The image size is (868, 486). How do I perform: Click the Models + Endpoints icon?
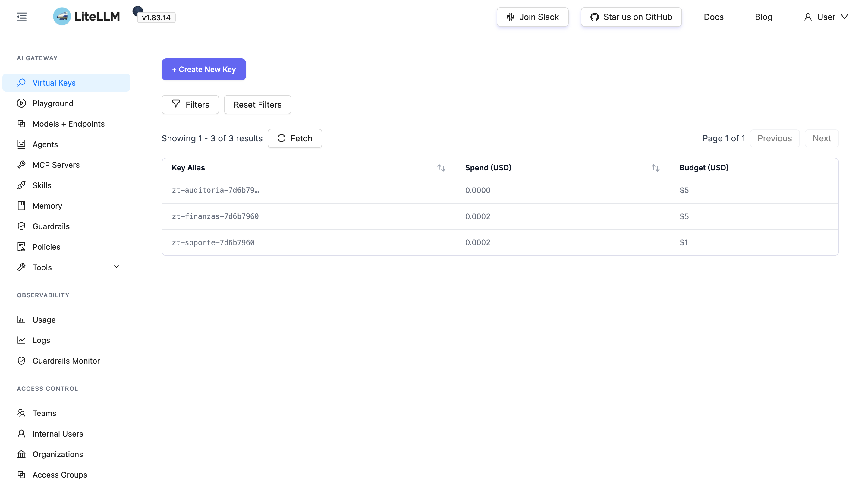click(22, 124)
